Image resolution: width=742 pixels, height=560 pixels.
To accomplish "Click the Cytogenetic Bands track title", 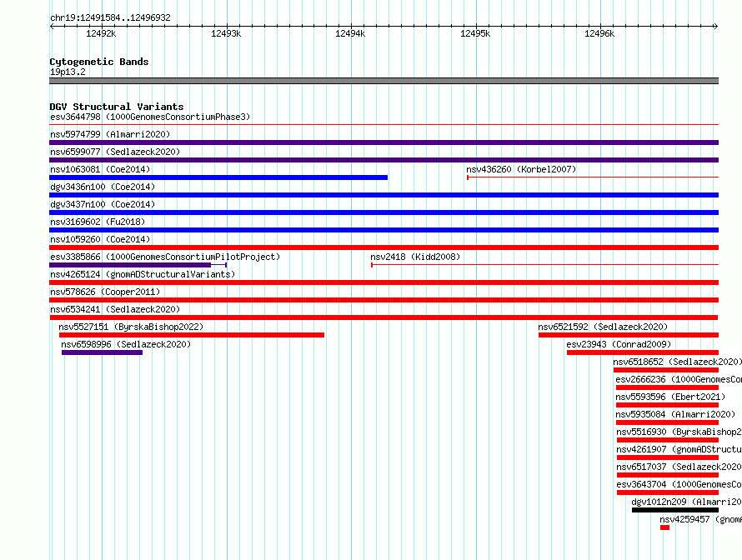I will pos(99,62).
